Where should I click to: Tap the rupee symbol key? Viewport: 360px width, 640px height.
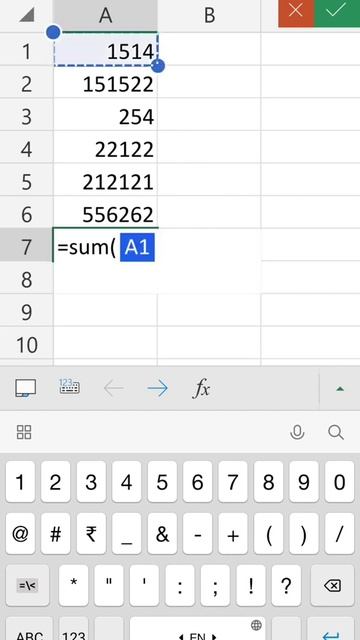tap(91, 534)
